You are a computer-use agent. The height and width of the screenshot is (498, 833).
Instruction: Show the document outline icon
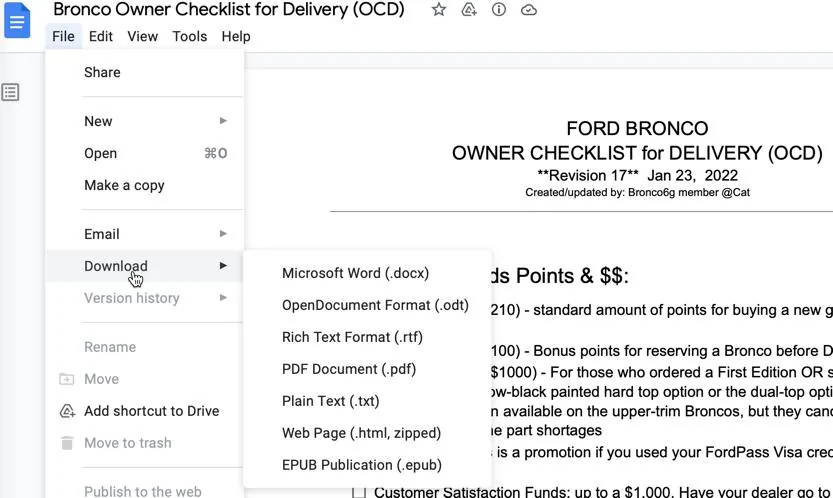[11, 92]
